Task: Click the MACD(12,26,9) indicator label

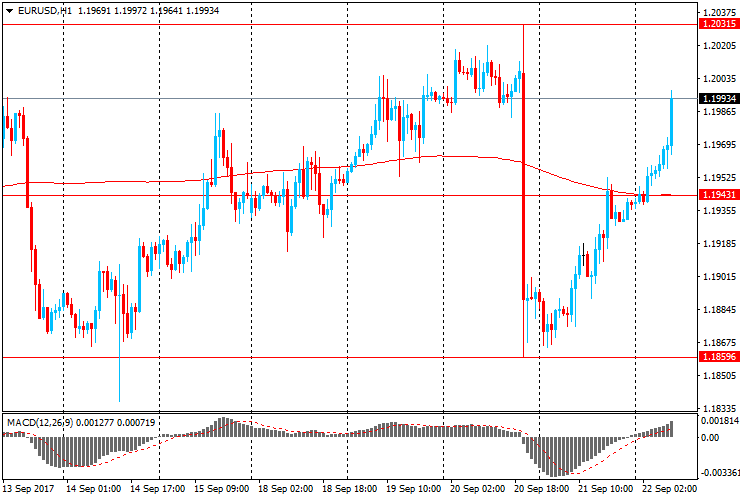Action: tap(40, 423)
